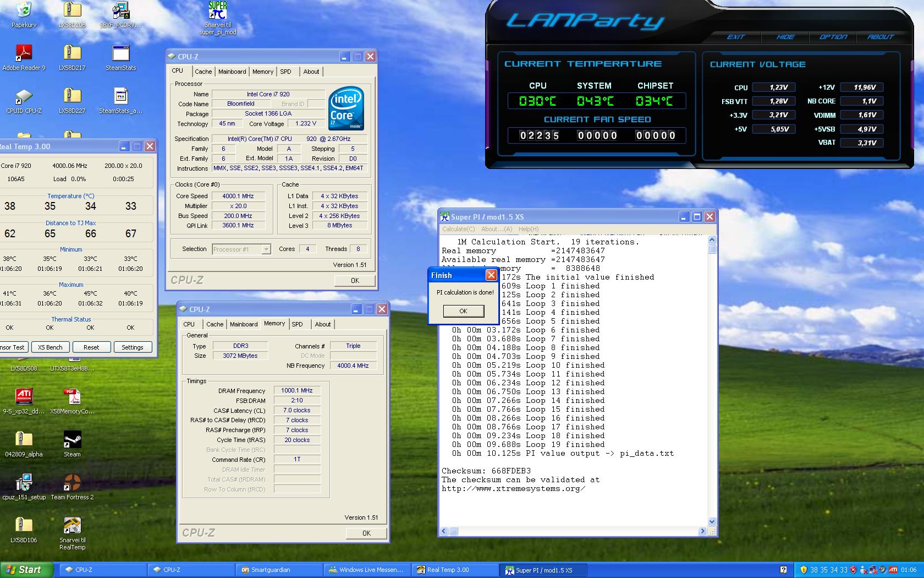Select SPD tab in lower CPU-Z window
The height and width of the screenshot is (578, 924).
297,324
